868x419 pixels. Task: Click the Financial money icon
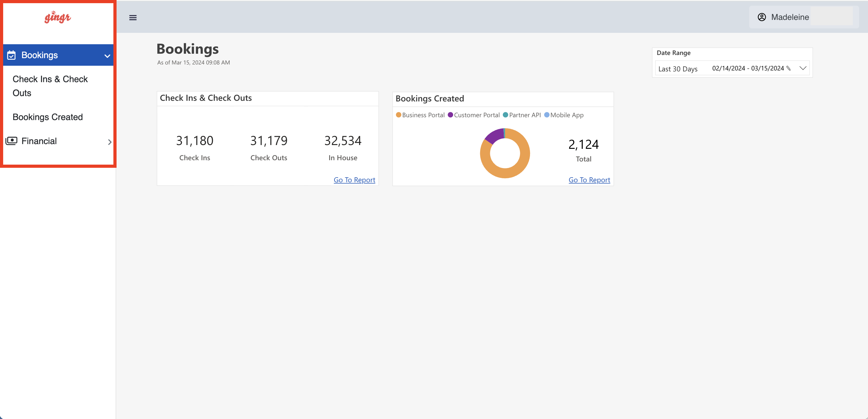tap(11, 141)
